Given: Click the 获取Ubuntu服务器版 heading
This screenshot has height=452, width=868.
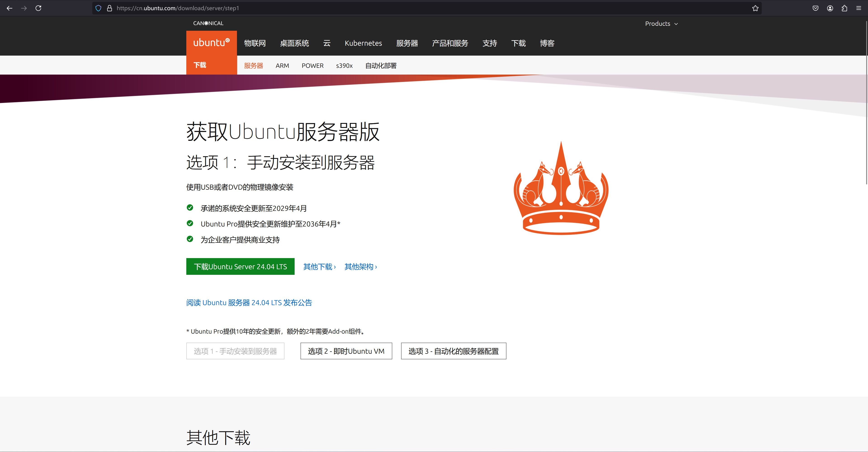Looking at the screenshot, I should [x=283, y=132].
